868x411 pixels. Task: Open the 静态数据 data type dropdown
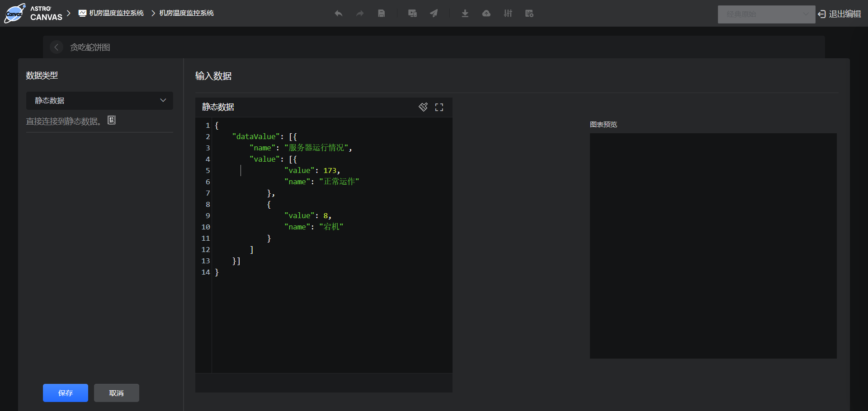tap(99, 101)
